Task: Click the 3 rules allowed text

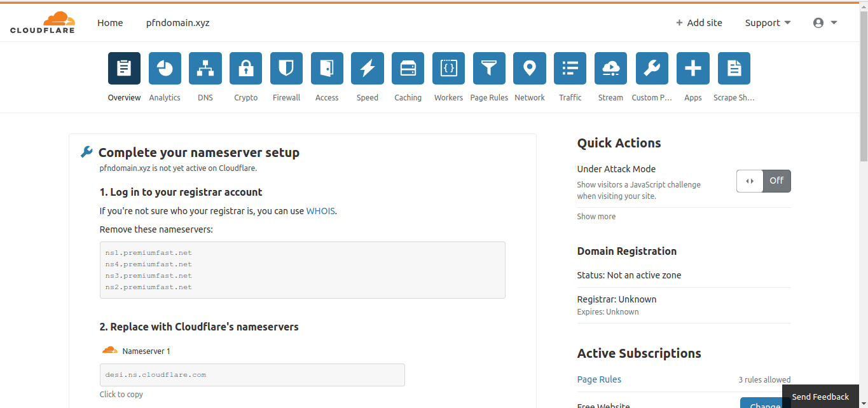Action: click(x=764, y=380)
